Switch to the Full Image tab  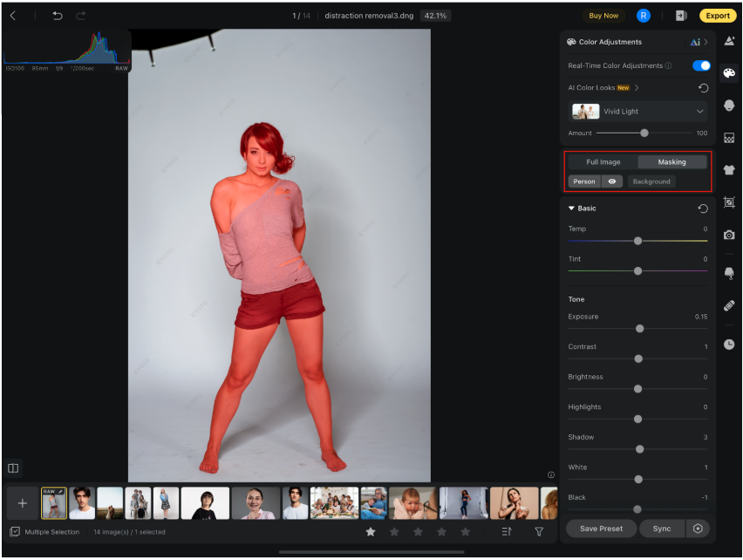tap(603, 162)
